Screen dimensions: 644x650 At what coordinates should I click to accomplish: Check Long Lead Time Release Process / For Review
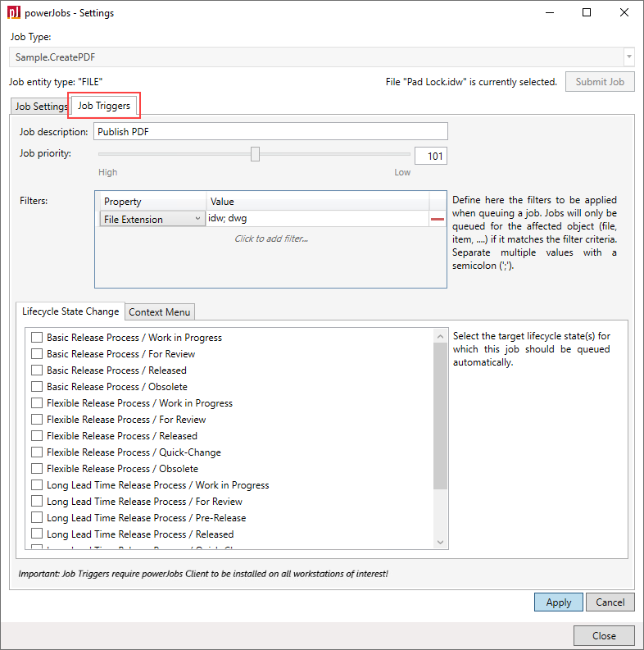(37, 501)
